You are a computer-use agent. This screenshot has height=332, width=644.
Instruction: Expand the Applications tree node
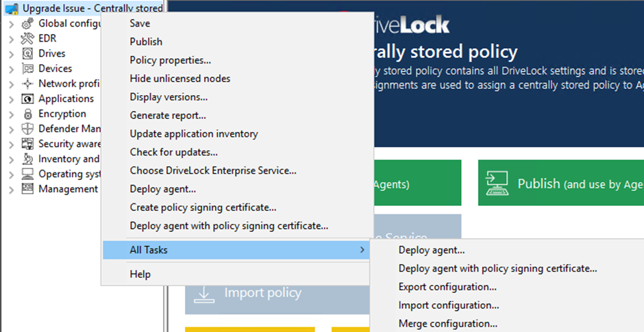coord(12,99)
